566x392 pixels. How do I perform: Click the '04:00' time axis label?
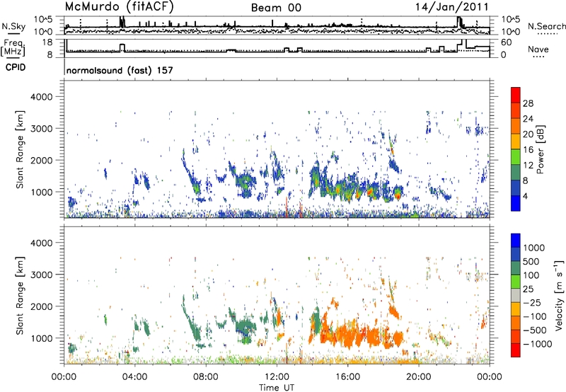click(x=134, y=377)
